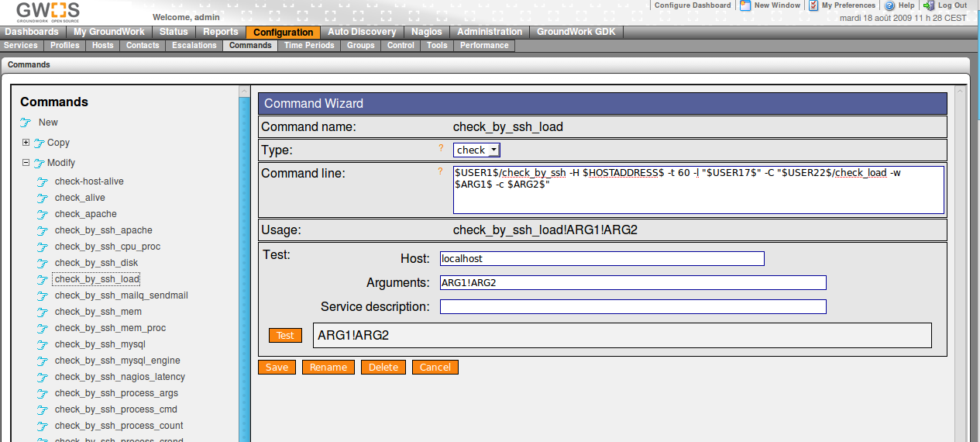980x442 pixels.
Task: Collapse the Modify tree node
Action: click(26, 163)
